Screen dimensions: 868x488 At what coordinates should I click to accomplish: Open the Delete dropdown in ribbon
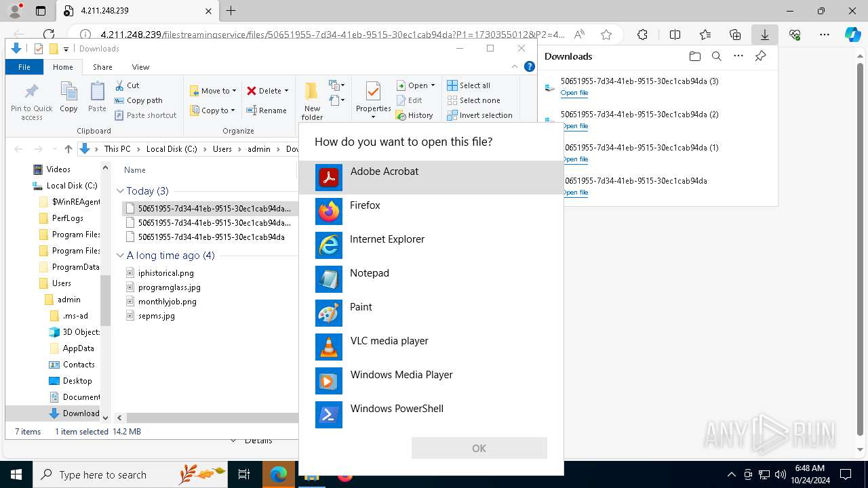tap(267, 90)
